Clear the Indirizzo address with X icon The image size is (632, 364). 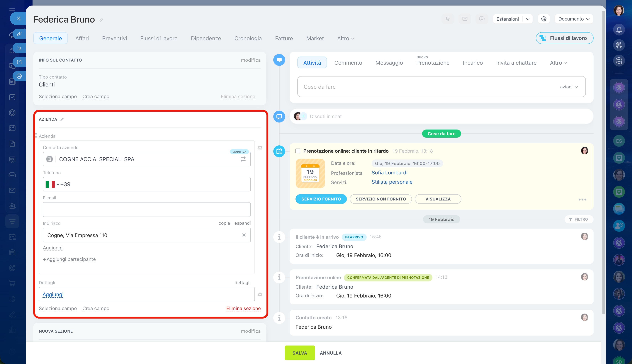coord(244,235)
